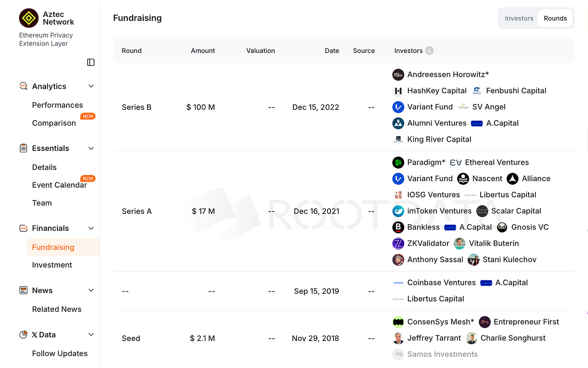588x368 pixels.
Task: Click the Fenbushi Capital logo icon
Action: point(477,91)
